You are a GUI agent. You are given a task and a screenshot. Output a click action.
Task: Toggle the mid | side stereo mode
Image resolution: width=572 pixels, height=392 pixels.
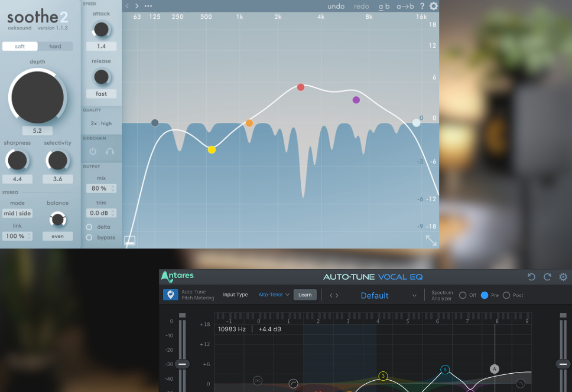[17, 214]
